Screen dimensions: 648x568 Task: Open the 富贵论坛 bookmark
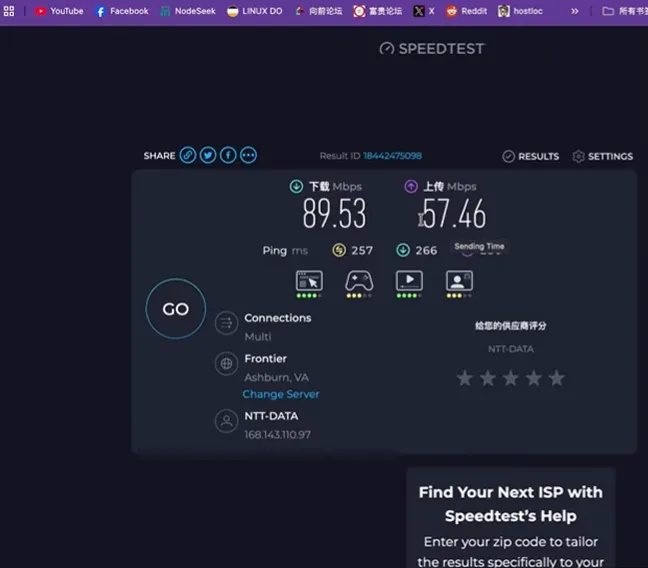tap(378, 11)
